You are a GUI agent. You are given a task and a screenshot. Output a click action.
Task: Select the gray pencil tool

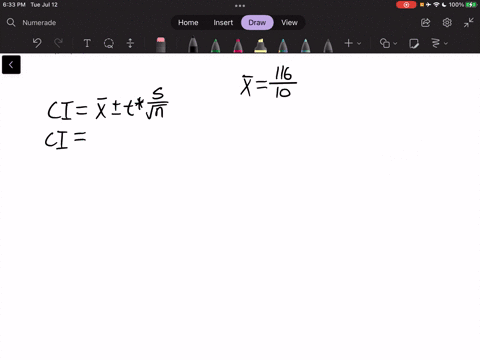(328, 45)
